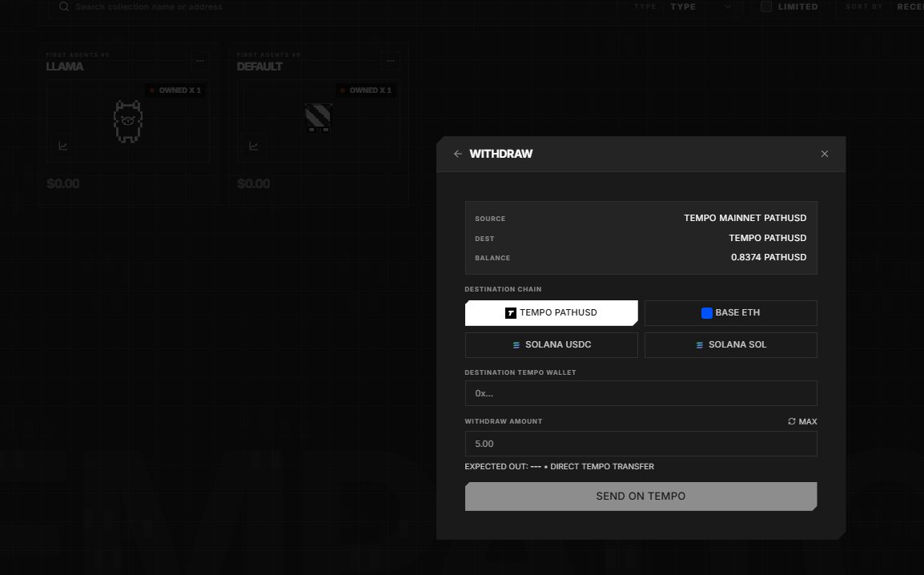This screenshot has height=575, width=924.
Task: Click Solana logo beside USDC
Action: pyautogui.click(x=516, y=345)
